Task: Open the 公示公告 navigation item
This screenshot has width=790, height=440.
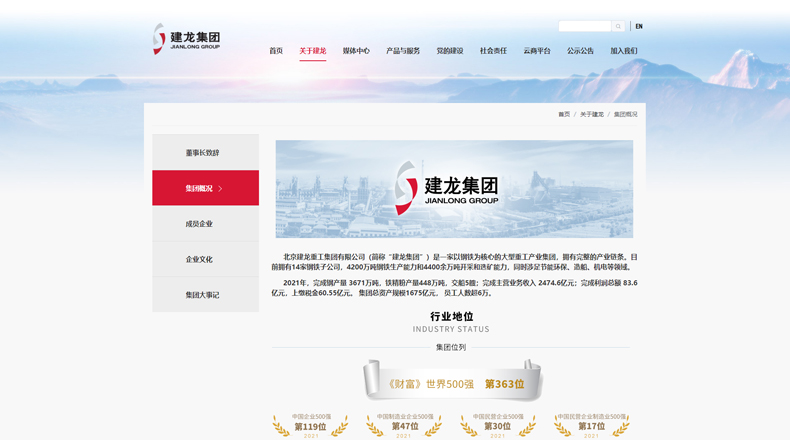Action: pyautogui.click(x=580, y=51)
